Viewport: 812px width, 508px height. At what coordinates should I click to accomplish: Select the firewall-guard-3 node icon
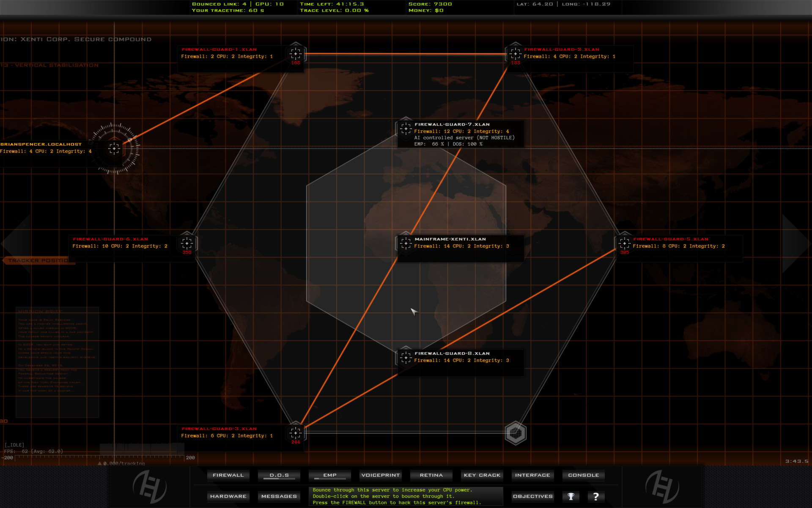tap(295, 432)
